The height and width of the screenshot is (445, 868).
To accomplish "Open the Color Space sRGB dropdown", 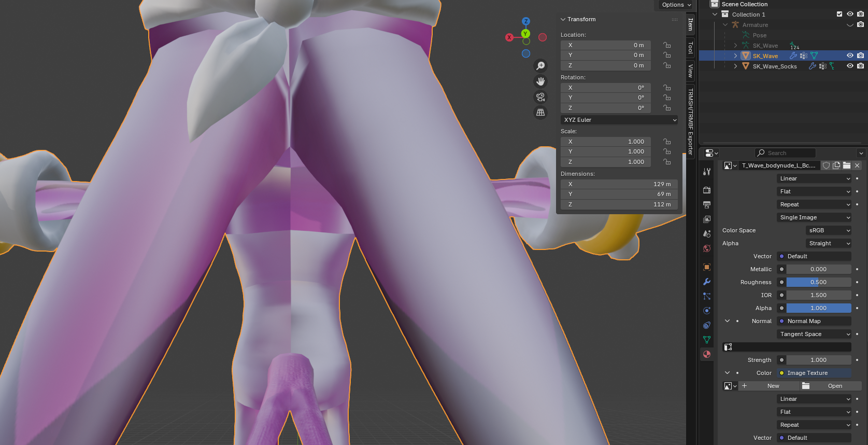I will click(829, 230).
